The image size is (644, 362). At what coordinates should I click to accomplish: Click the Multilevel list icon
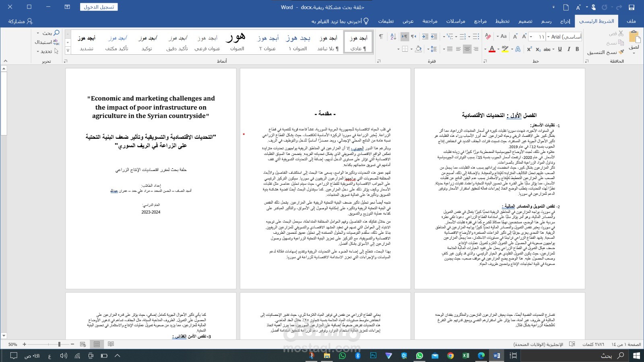(449, 36)
